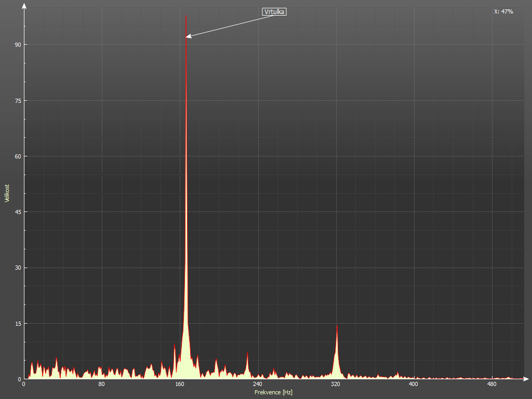Click the top of the 320 Hz spectrum peak

tap(337, 327)
